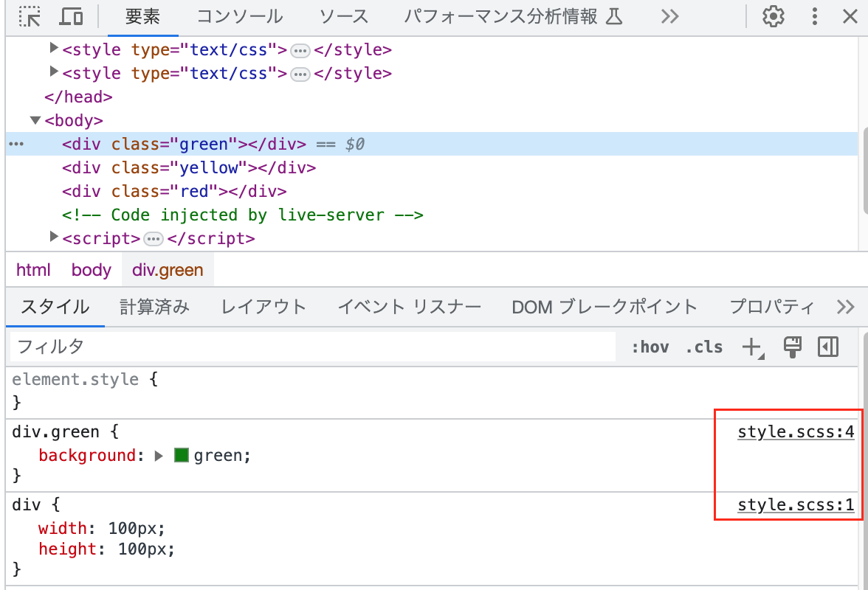Focus the フィルタ styles filter field

[x=313, y=347]
